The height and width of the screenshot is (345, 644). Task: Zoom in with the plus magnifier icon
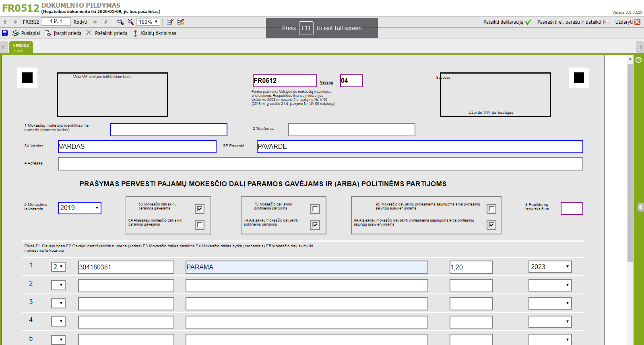(x=131, y=22)
